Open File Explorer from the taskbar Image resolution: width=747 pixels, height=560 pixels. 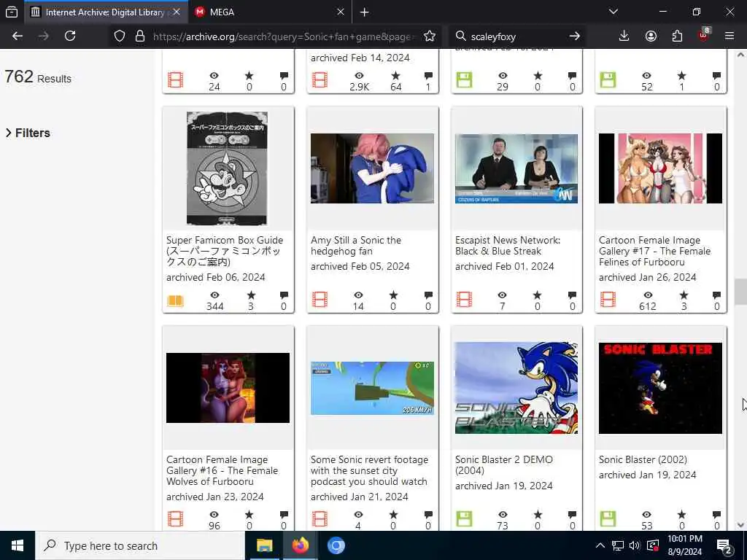point(264,545)
